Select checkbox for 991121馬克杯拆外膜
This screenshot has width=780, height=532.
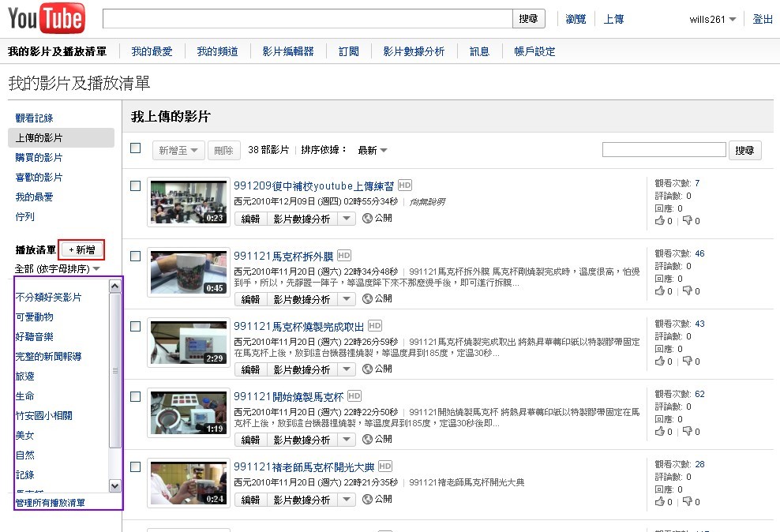pyautogui.click(x=135, y=256)
